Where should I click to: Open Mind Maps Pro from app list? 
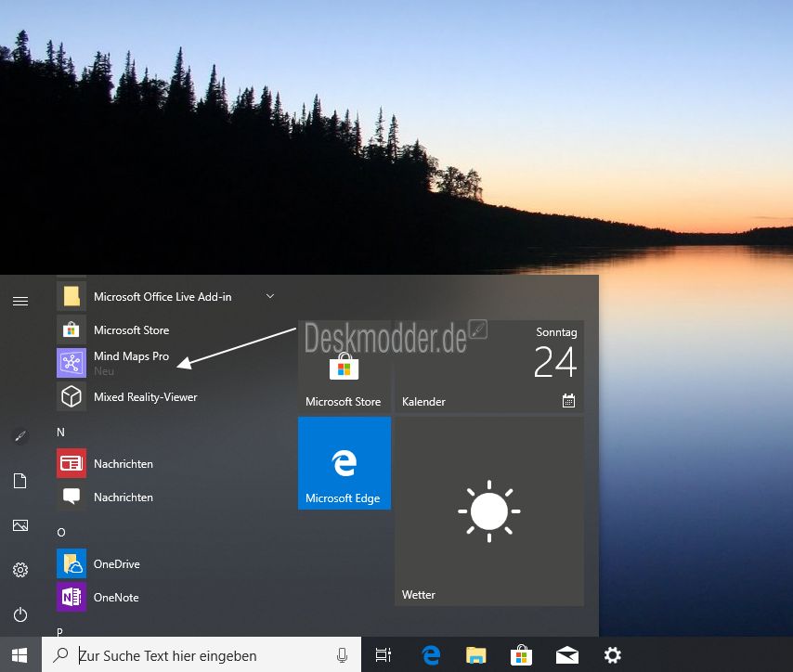tap(167, 363)
